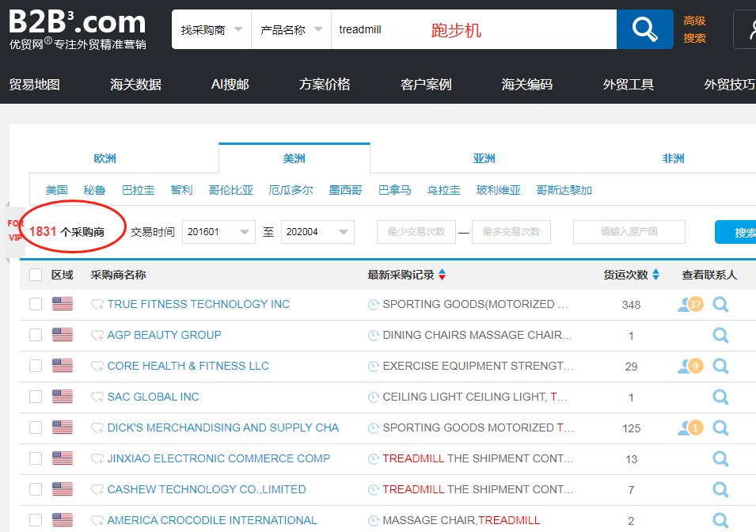
Task: Check the TRUE FITNESS TECHNOLOGY INC row checkbox
Action: click(x=36, y=304)
